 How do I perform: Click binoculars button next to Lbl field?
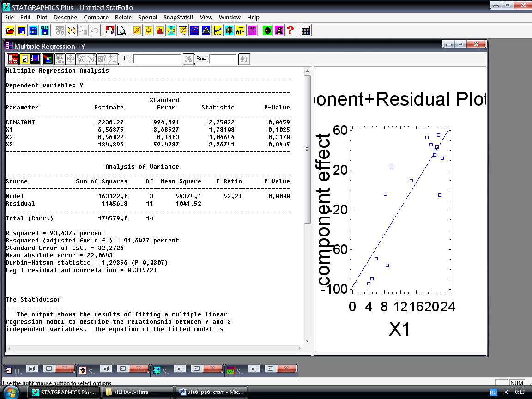pyautogui.click(x=188, y=59)
